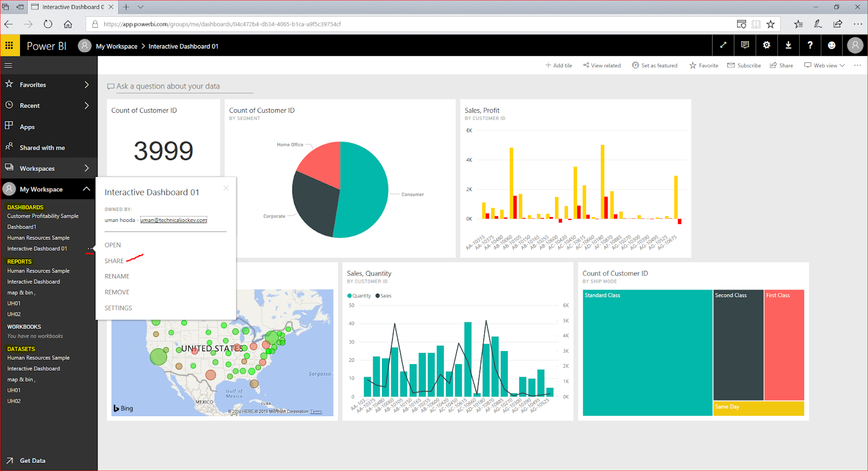Go to browser home icon
This screenshot has height=471, width=868.
click(x=68, y=24)
